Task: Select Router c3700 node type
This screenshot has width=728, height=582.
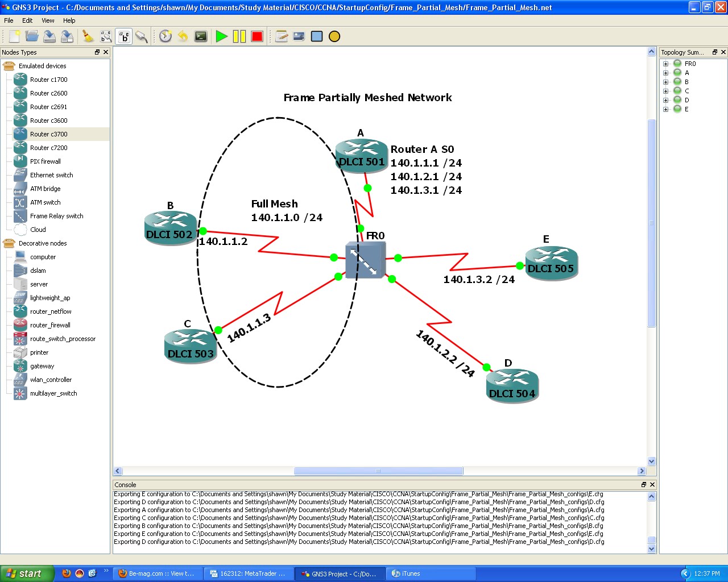Action: coord(41,134)
